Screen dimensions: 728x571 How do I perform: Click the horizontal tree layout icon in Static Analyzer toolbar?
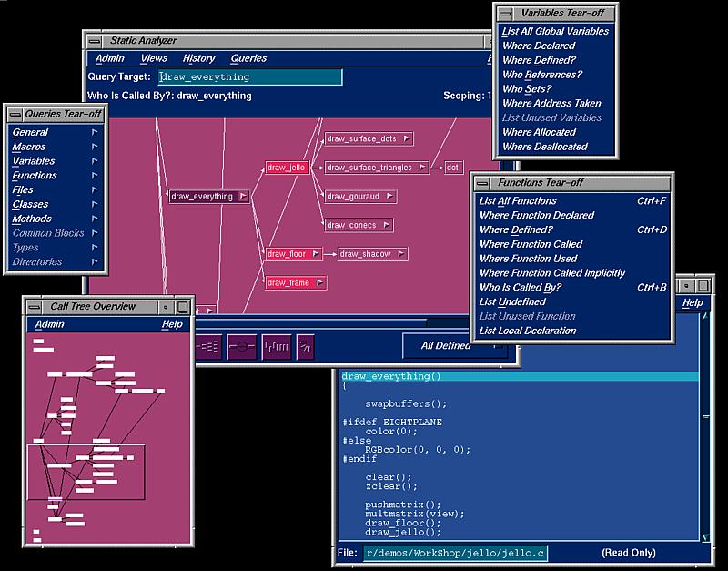207,346
